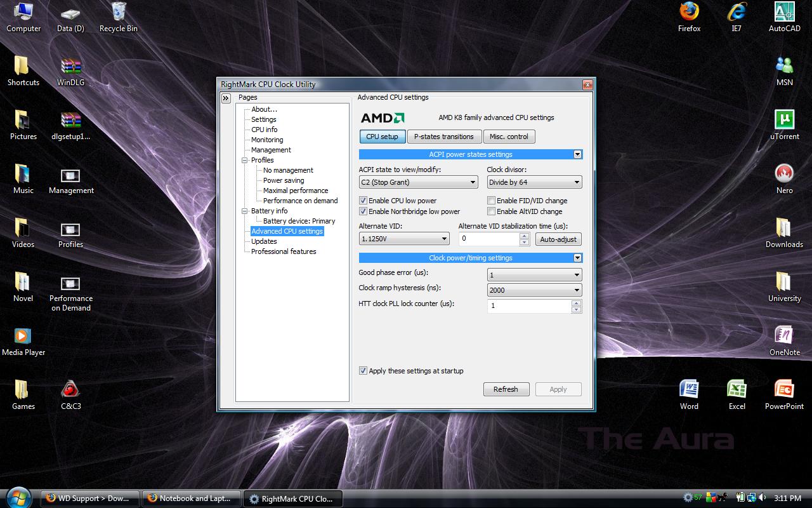Open the Power saving profile page
812x508 pixels.
coord(284,180)
